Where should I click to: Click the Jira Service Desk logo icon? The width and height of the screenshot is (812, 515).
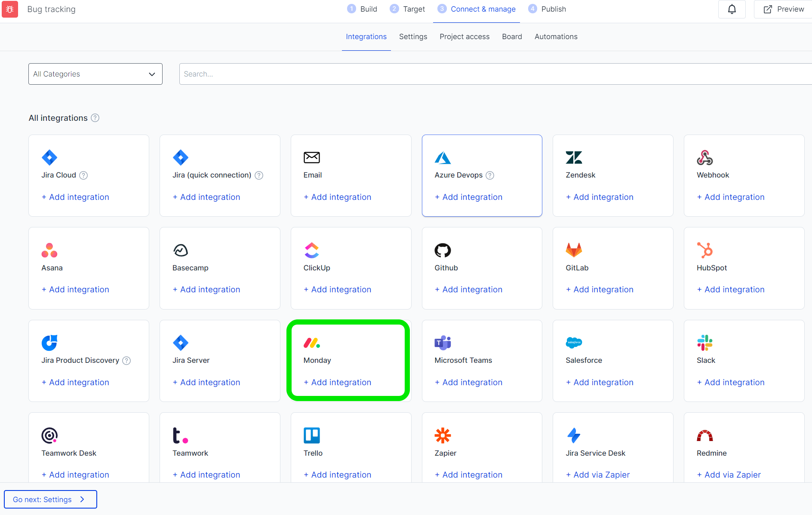574,435
